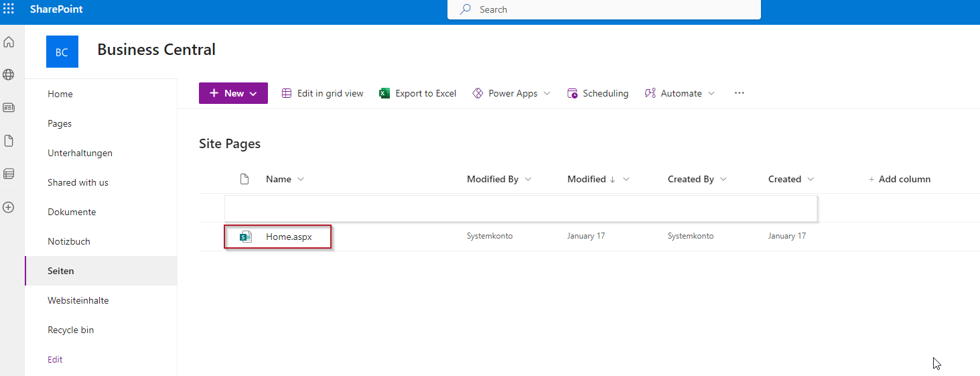Image resolution: width=980 pixels, height=376 pixels.
Task: Click the search magnifier icon
Action: [466, 9]
